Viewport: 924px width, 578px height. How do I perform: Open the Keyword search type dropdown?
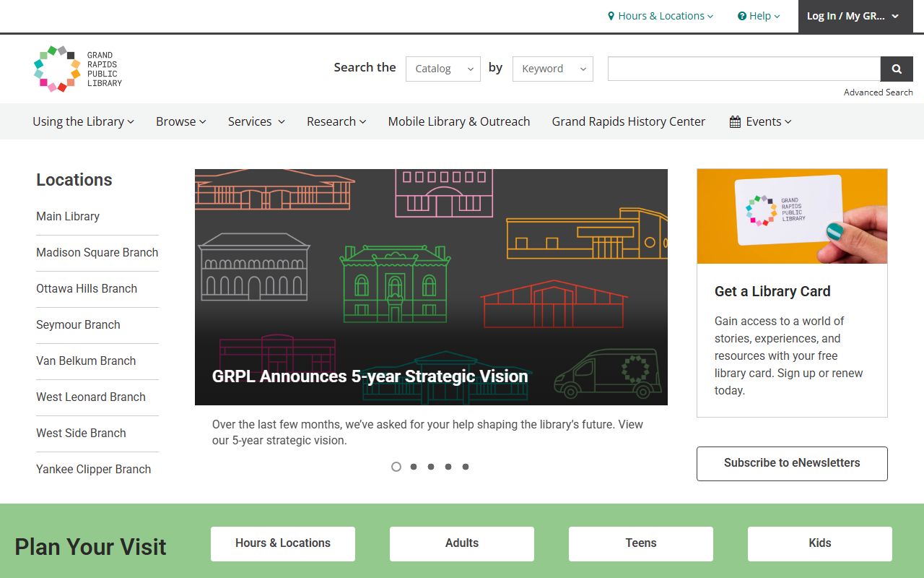pos(553,69)
